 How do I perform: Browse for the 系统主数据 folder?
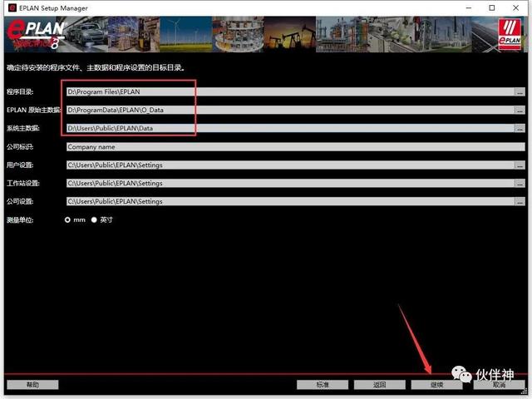tap(520, 128)
